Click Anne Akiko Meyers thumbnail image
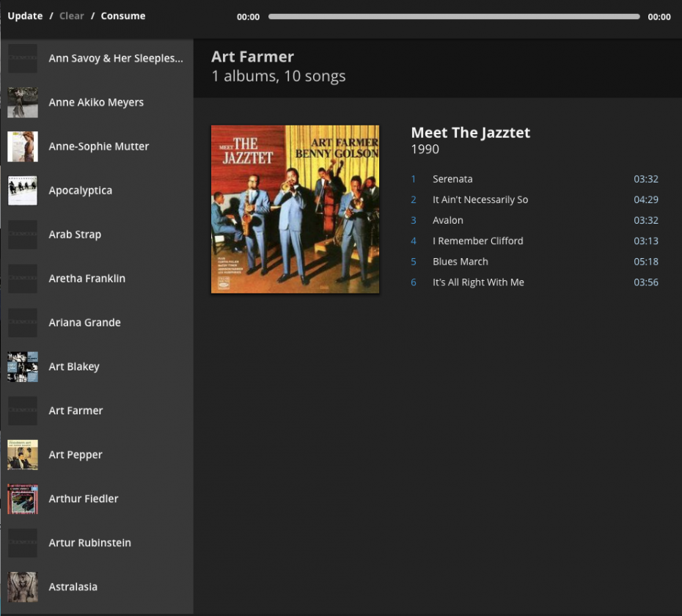The width and height of the screenshot is (682, 616). pyautogui.click(x=23, y=102)
